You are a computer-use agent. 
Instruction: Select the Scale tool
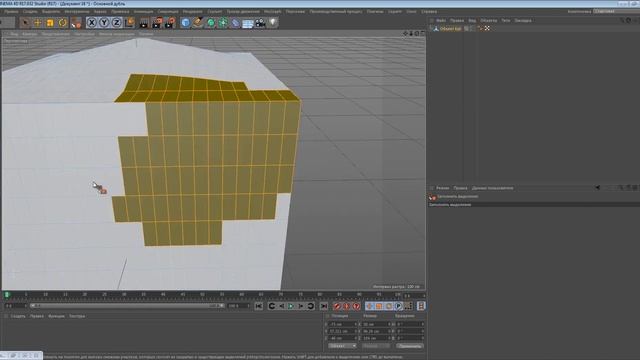click(50, 23)
